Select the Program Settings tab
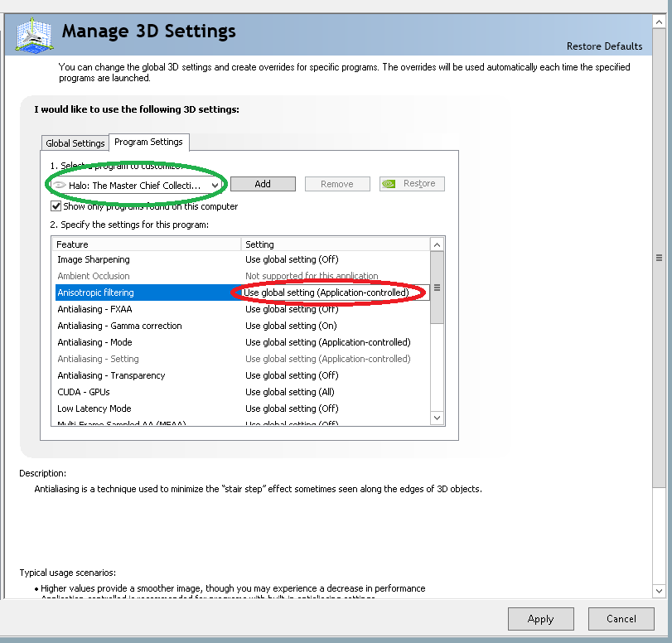Screen dimensions: 672x643 (149, 142)
